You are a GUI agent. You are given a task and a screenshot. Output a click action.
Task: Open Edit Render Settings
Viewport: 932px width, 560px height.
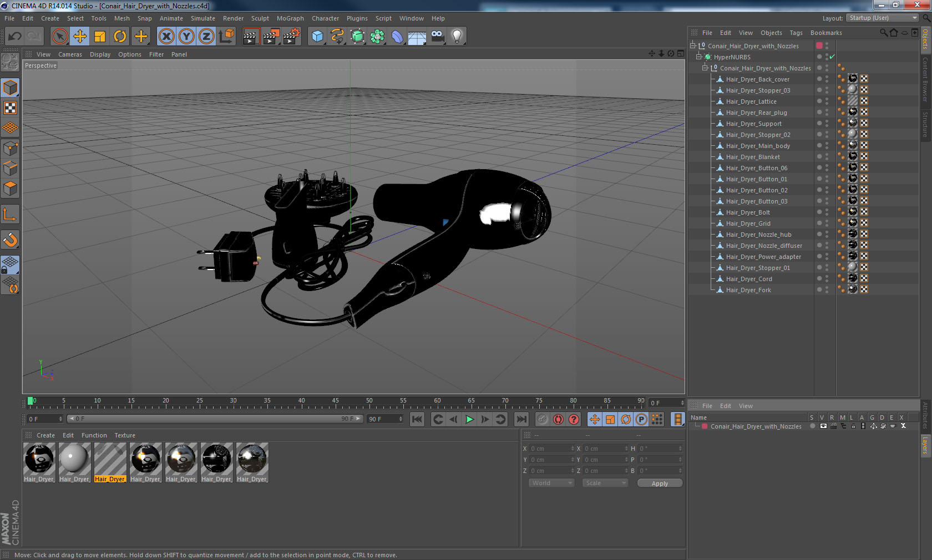292,37
